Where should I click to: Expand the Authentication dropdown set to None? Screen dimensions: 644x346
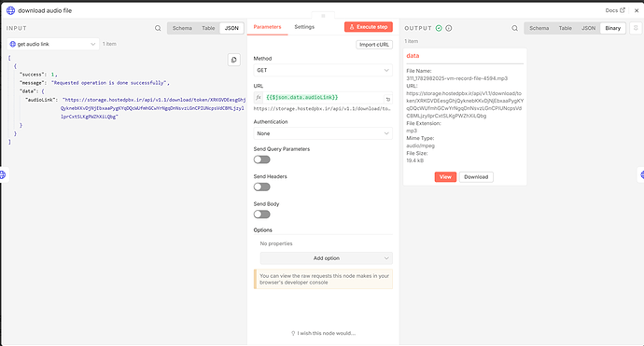(x=323, y=133)
